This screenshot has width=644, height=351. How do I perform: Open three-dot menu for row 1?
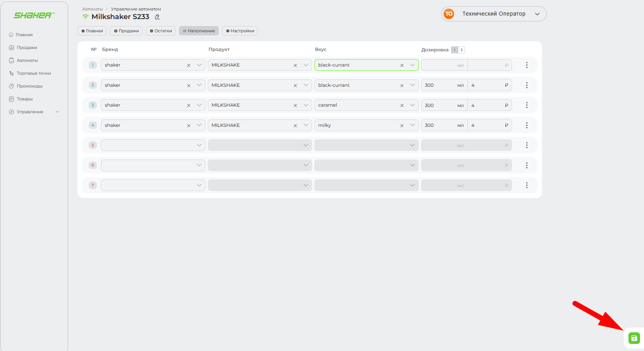coord(526,65)
